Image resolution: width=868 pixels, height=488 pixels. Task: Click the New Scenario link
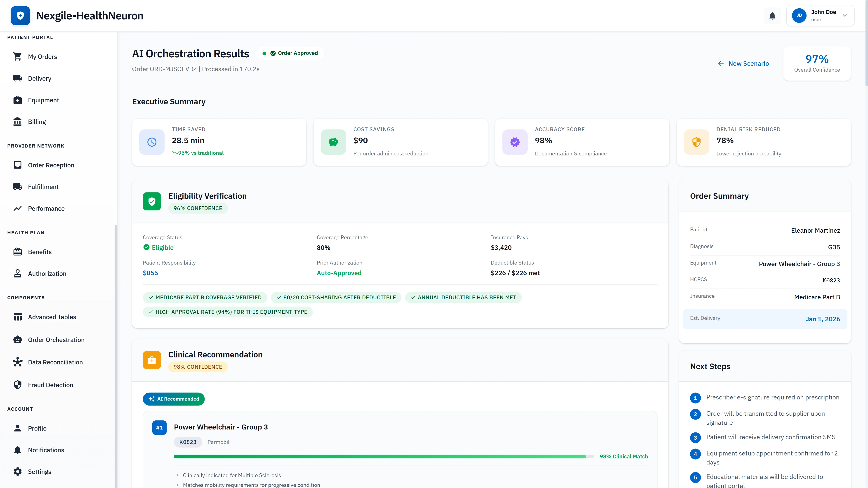pyautogui.click(x=744, y=63)
